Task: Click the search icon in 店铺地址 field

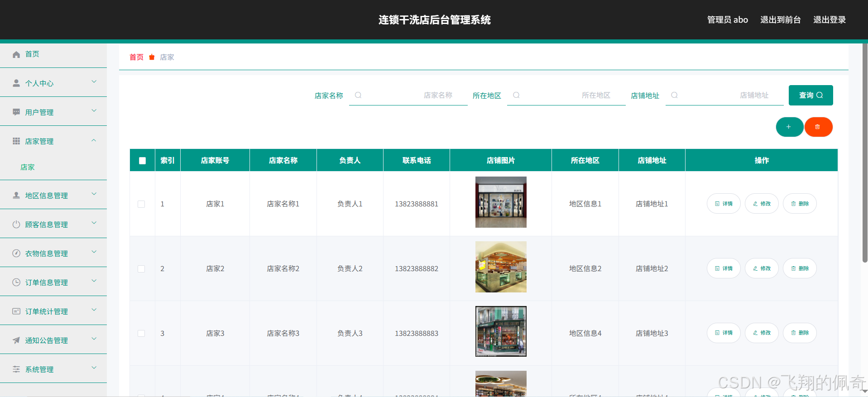Action: (674, 95)
